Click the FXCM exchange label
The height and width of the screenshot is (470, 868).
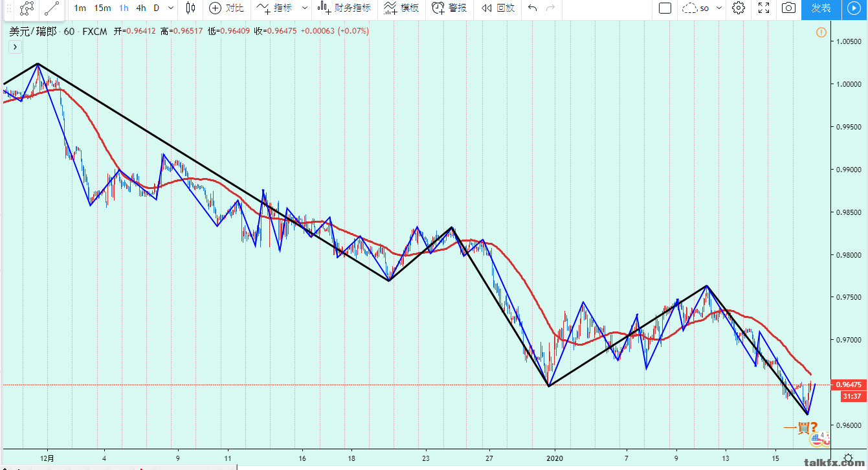pos(95,31)
